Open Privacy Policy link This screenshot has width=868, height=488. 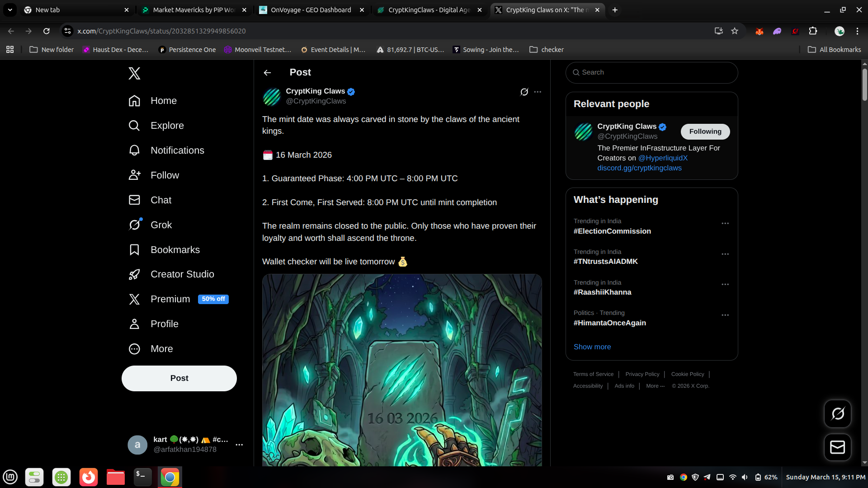642,374
